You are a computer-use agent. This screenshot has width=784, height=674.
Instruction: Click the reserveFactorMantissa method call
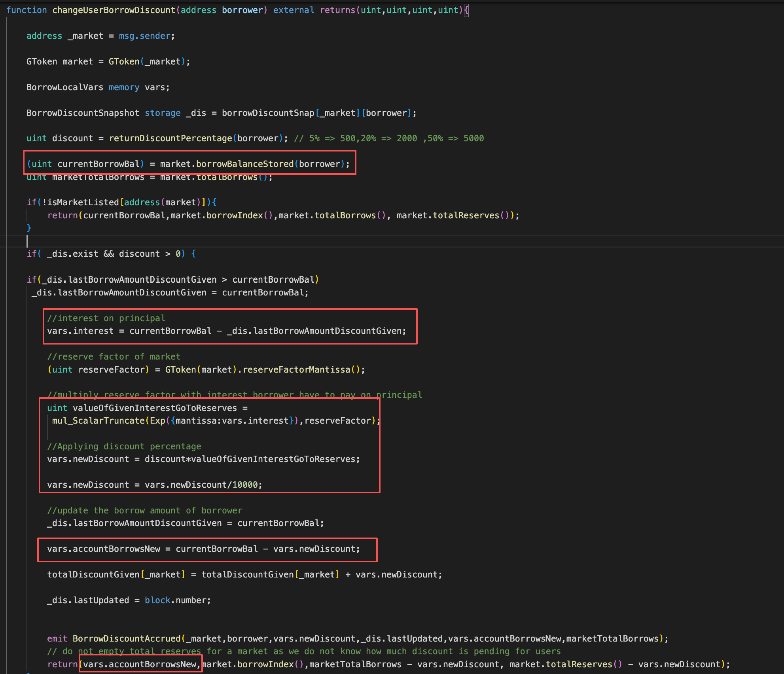pyautogui.click(x=296, y=370)
